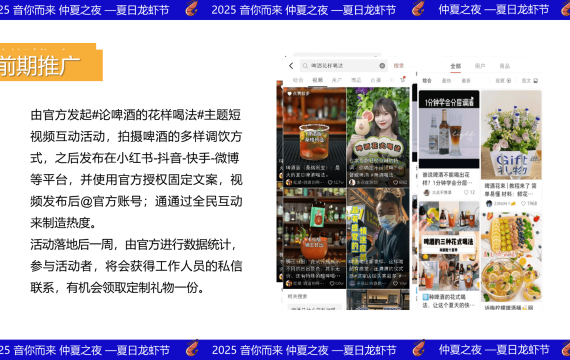Tap the back arrow beside the search box

291,66
